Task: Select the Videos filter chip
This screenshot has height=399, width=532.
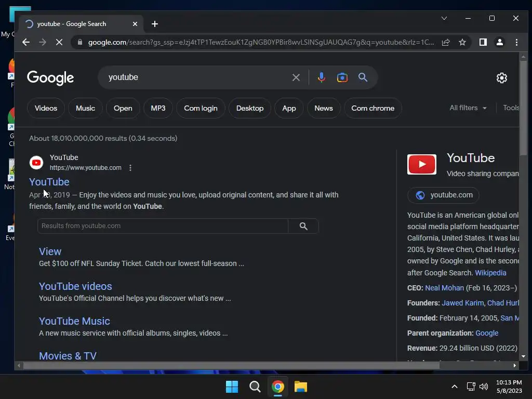Action: coord(46,108)
